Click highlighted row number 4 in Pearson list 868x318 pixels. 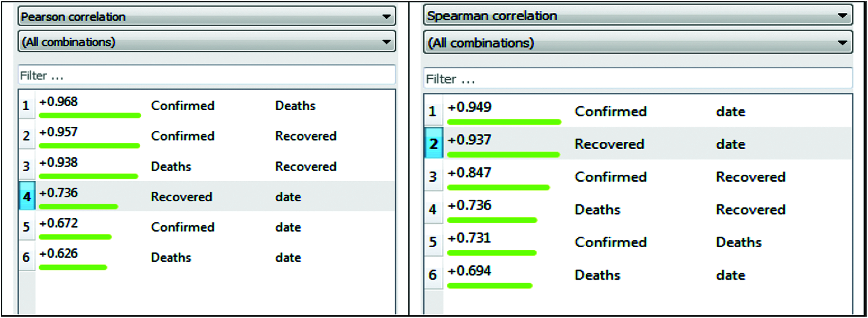(27, 197)
